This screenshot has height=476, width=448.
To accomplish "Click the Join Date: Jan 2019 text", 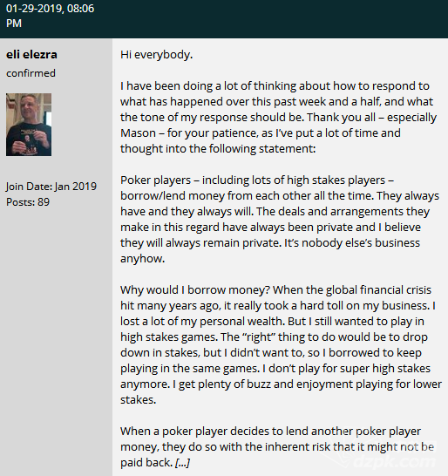I will [51, 187].
